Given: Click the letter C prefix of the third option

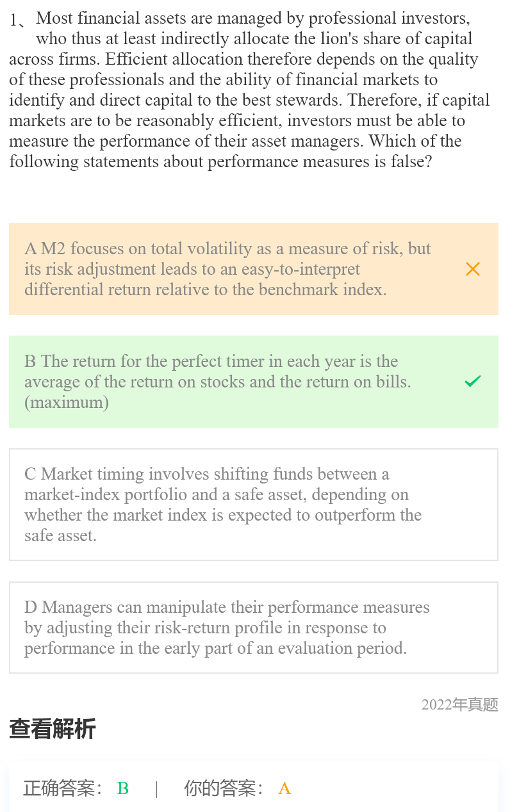Looking at the screenshot, I should point(30,474).
